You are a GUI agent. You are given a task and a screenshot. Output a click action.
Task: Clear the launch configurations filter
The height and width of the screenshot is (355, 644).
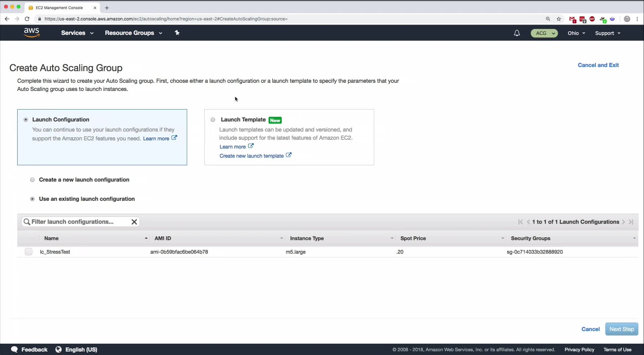click(x=134, y=222)
